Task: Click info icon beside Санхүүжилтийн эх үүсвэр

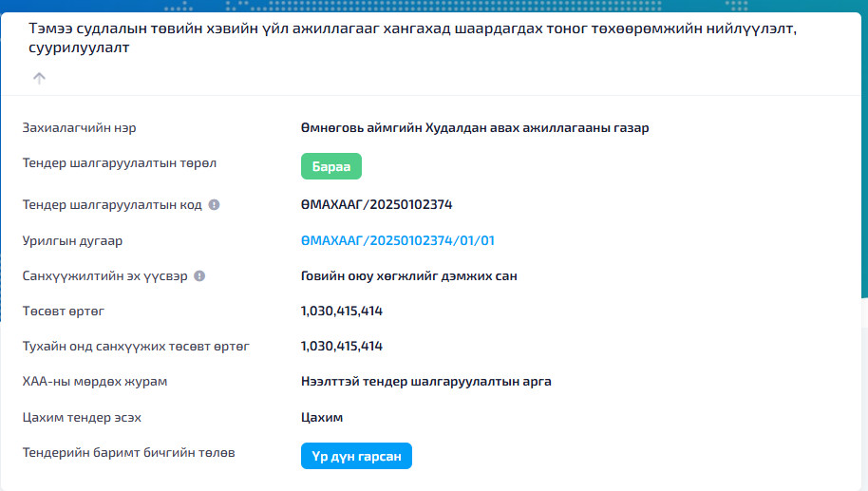Action: click(199, 276)
